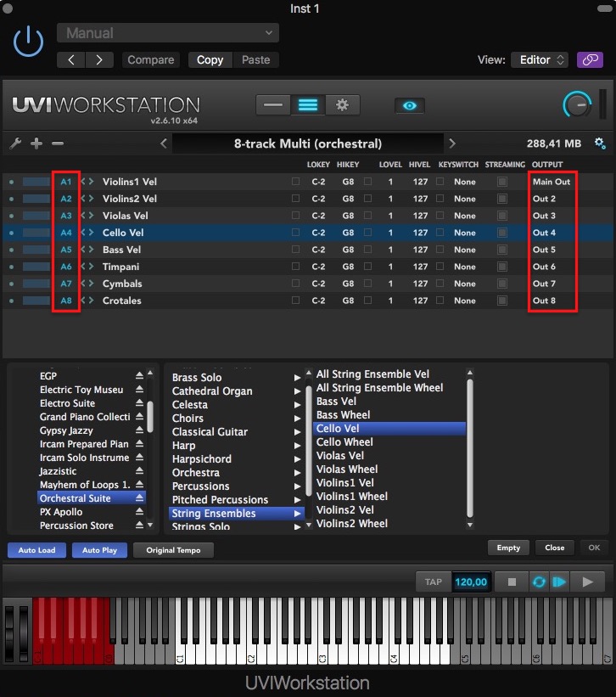This screenshot has width=616, height=697.
Task: Click the Copy button
Action: click(x=210, y=60)
